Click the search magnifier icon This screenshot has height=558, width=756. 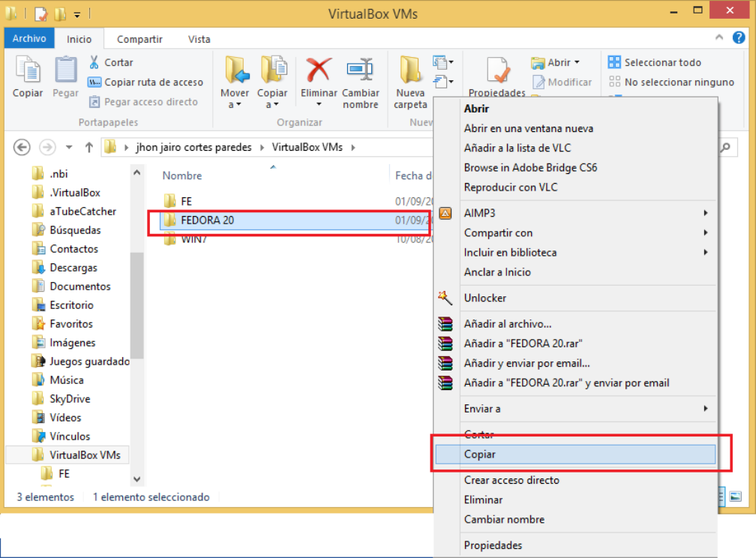tap(726, 147)
